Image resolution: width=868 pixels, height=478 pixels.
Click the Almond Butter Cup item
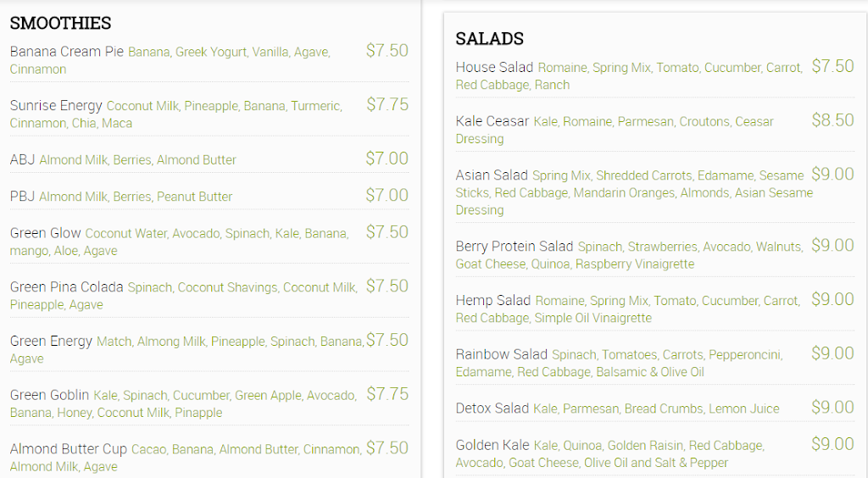tap(69, 449)
